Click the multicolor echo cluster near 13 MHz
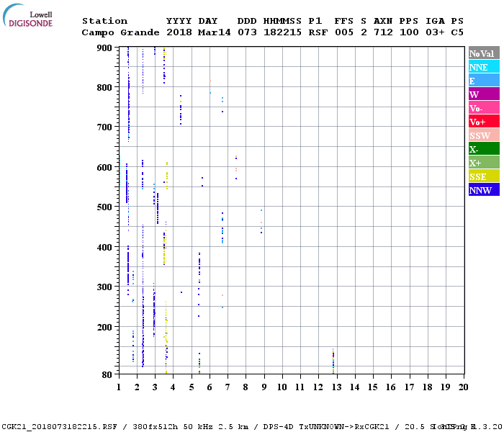 [333, 361]
